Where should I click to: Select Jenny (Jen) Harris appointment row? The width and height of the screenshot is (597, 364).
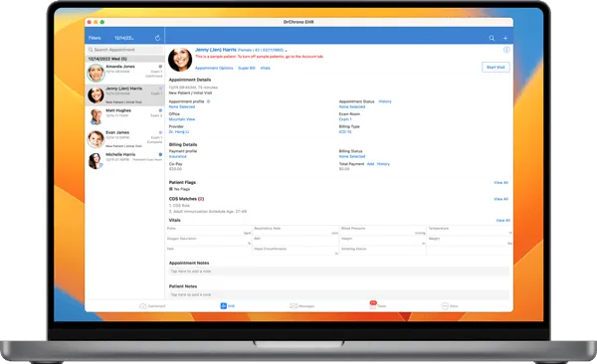(125, 94)
